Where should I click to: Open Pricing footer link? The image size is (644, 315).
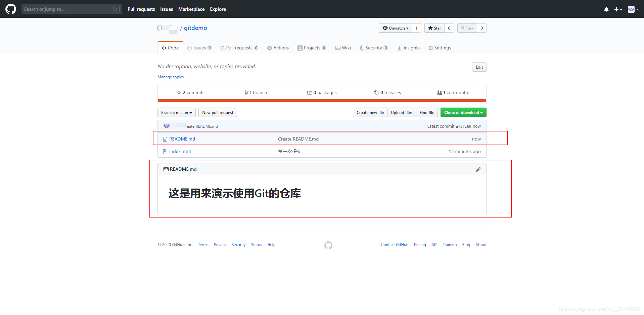point(420,245)
